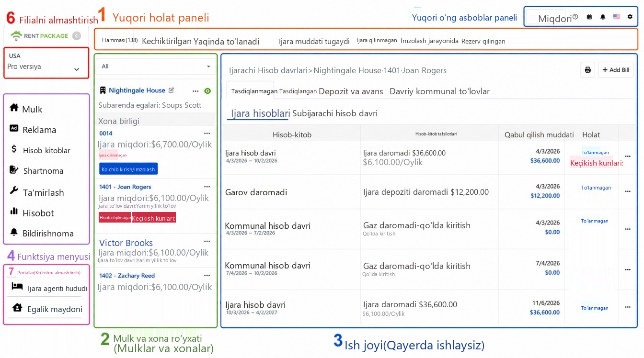Select the Yaqinda to'lanadi status filter

click(226, 41)
